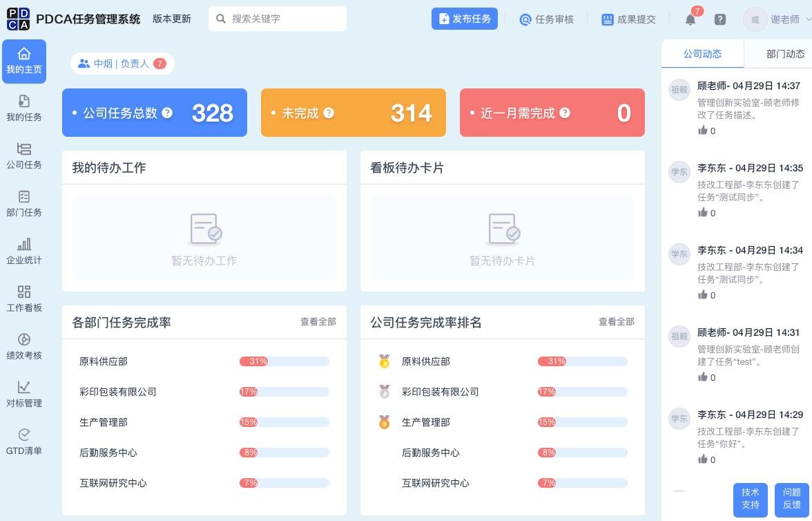Select 后勤服务中心 in 完成率排名 list
Viewport: 812px width, 521px height.
point(431,453)
